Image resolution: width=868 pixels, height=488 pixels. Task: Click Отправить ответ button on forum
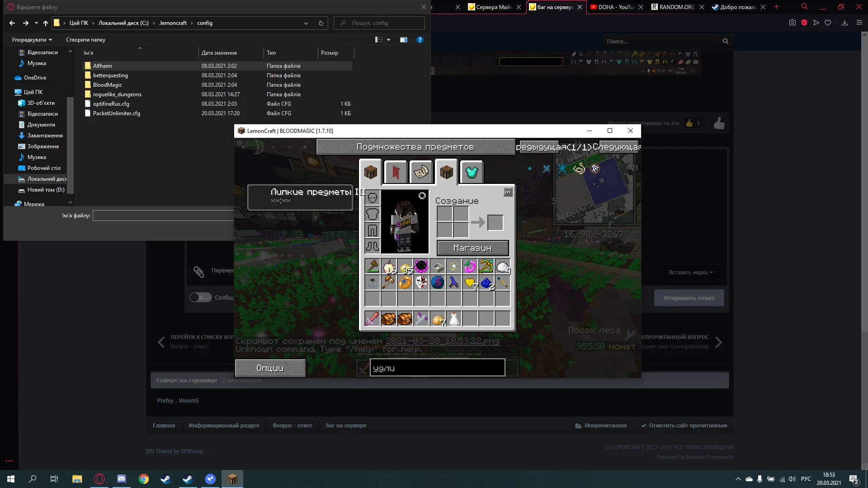click(x=689, y=298)
